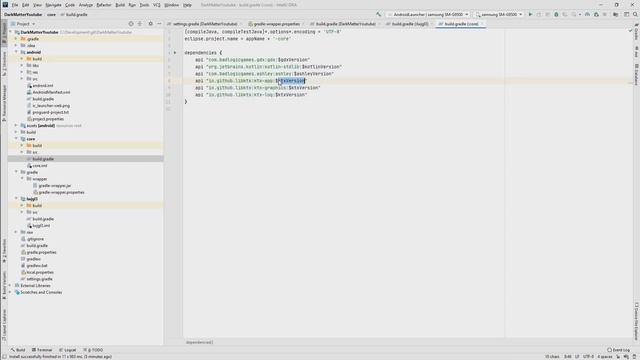Open the Refactor menu
Screen dimensions: 640x360
[104, 5]
